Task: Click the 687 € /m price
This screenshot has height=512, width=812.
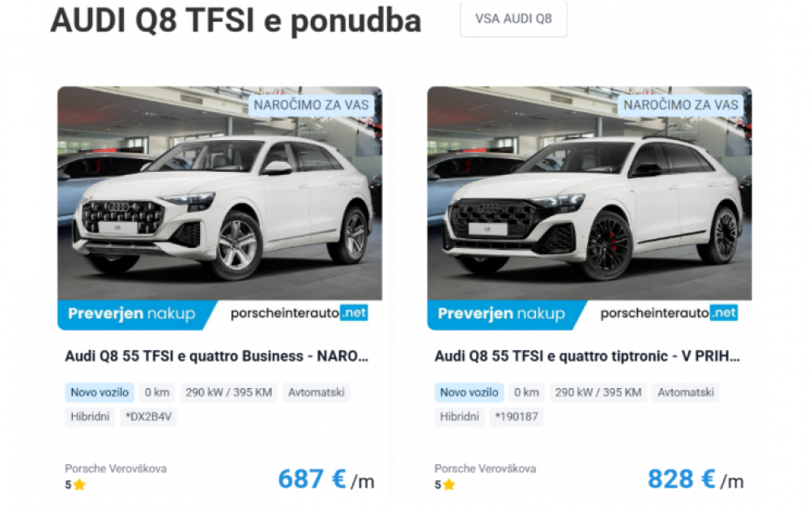Action: (326, 480)
